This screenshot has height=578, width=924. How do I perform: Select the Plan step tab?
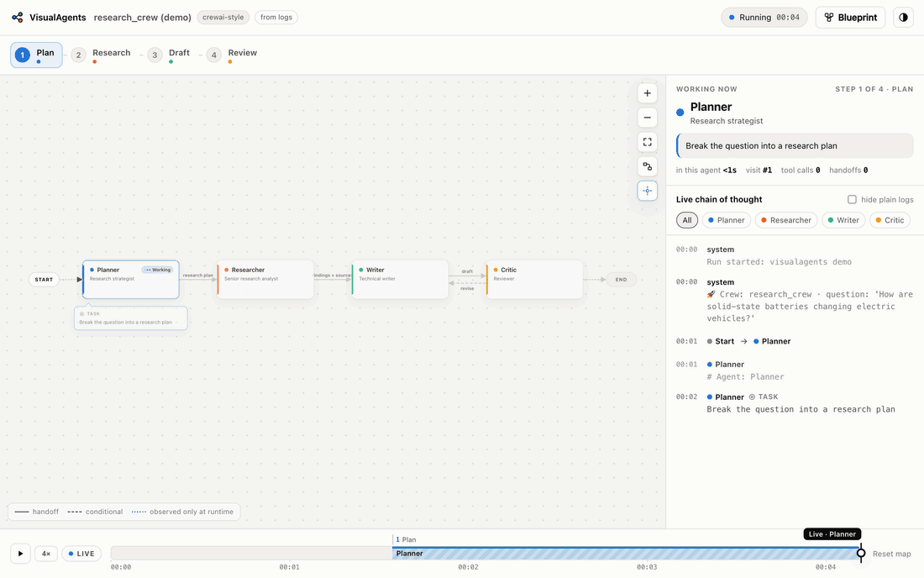coord(36,55)
